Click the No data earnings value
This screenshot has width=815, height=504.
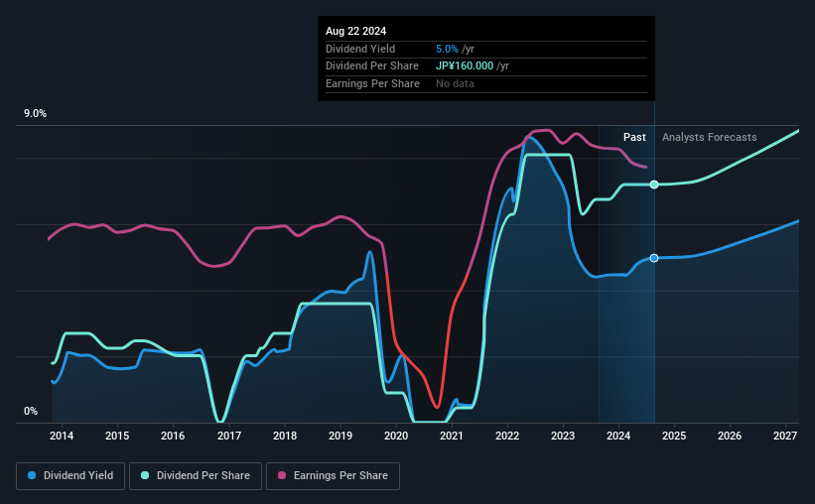click(x=455, y=83)
